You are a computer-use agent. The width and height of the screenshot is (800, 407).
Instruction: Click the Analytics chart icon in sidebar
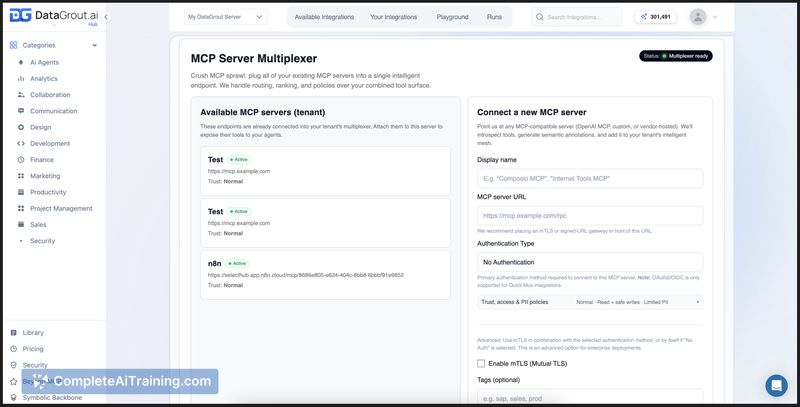21,78
